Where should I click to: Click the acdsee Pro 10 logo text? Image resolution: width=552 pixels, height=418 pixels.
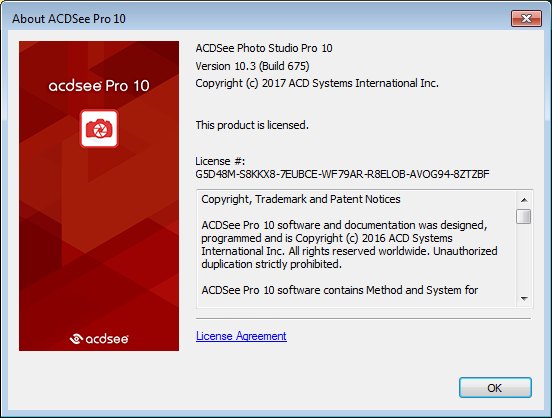99,86
